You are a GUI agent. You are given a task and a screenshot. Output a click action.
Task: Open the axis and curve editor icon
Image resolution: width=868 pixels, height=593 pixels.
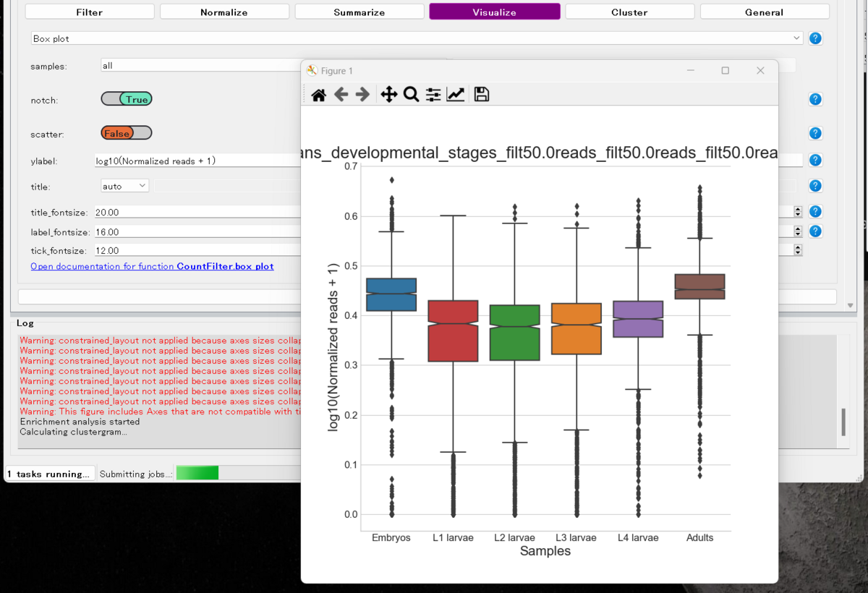coord(455,94)
